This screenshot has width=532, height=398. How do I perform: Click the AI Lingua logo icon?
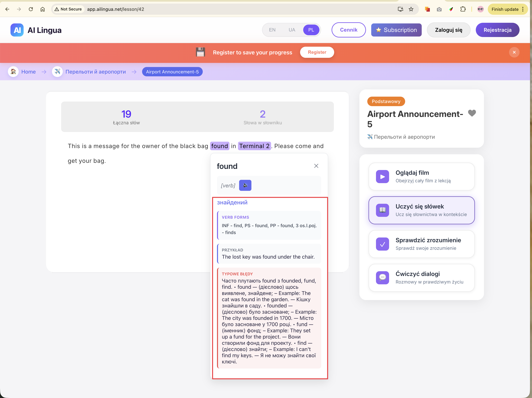click(17, 30)
